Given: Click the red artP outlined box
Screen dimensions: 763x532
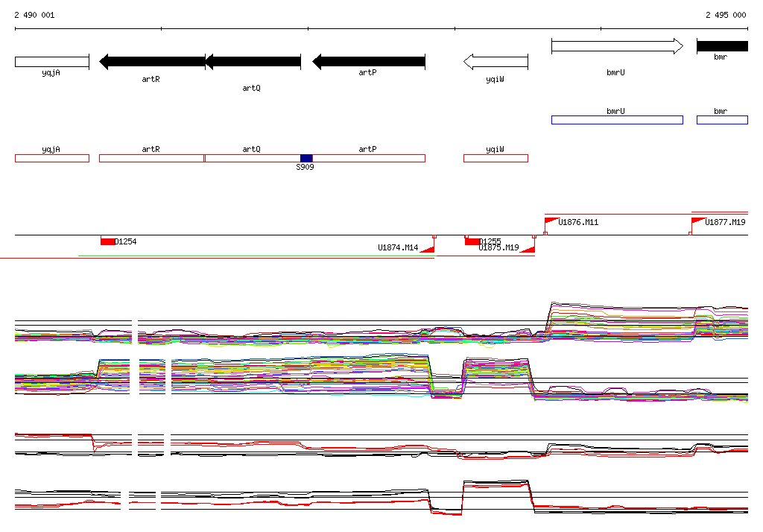Looking at the screenshot, I should [x=368, y=158].
